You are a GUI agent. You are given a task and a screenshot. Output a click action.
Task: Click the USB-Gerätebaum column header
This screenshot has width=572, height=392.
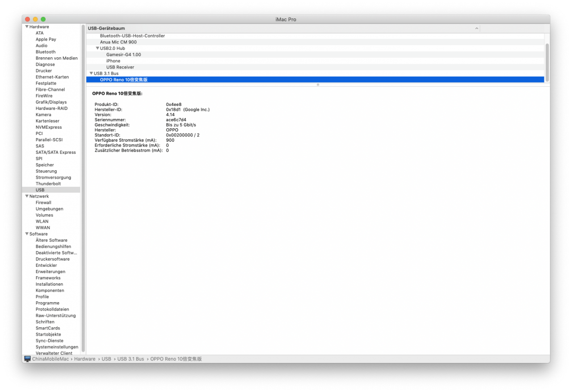coord(283,28)
